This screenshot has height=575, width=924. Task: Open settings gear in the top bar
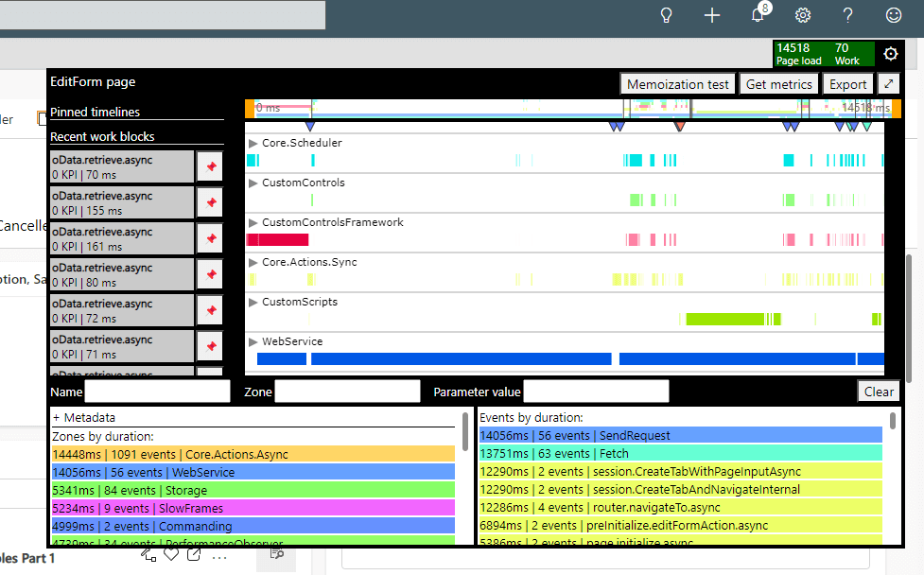tap(803, 15)
